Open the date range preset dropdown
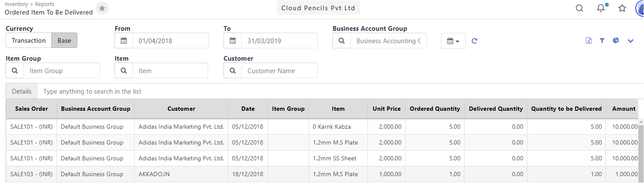This screenshot has height=183, width=644. [x=453, y=41]
